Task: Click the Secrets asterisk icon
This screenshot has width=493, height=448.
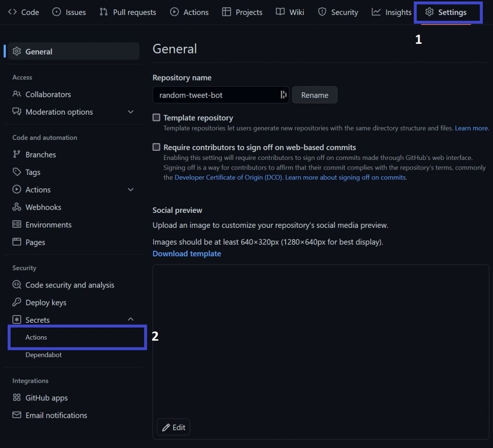Action: point(17,320)
